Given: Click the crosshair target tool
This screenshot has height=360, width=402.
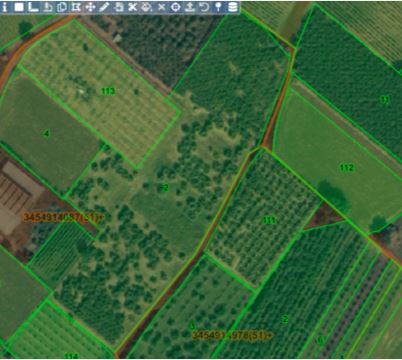Looking at the screenshot, I should tap(176, 7).
